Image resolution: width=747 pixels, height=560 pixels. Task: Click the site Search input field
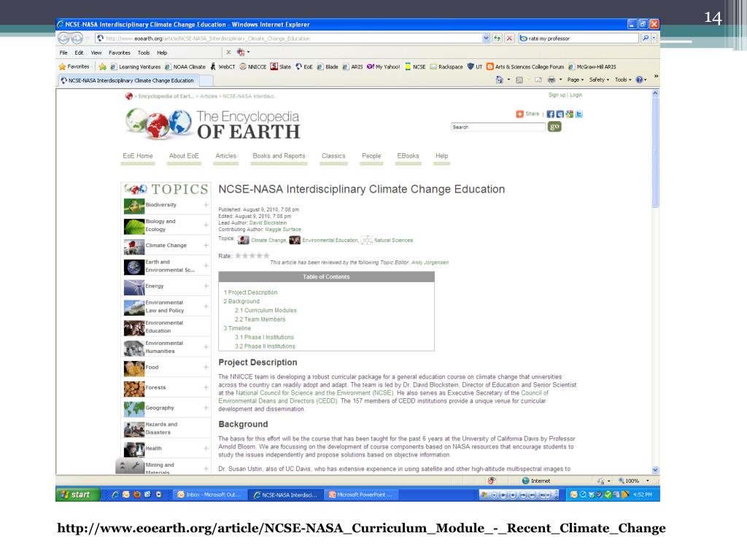click(x=498, y=127)
